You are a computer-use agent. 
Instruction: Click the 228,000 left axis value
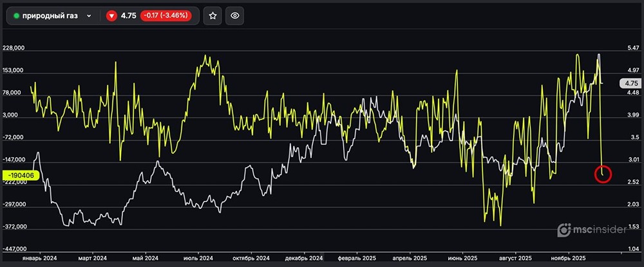14,48
